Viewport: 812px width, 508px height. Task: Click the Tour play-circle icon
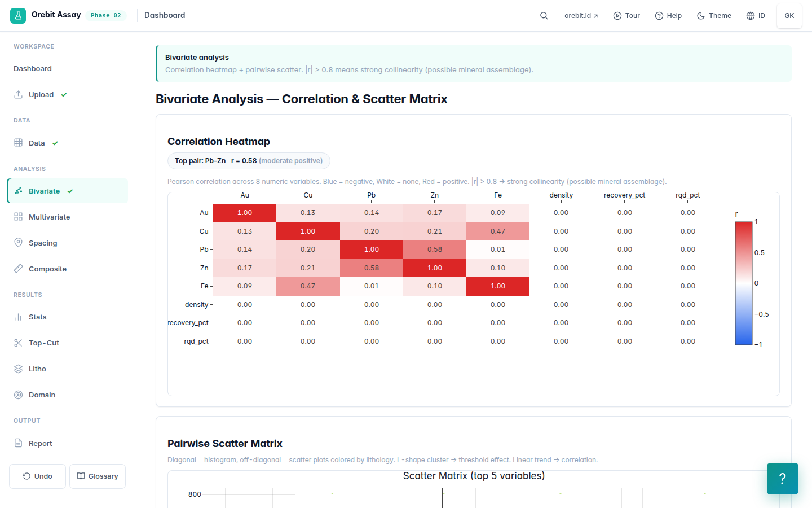pyautogui.click(x=617, y=16)
